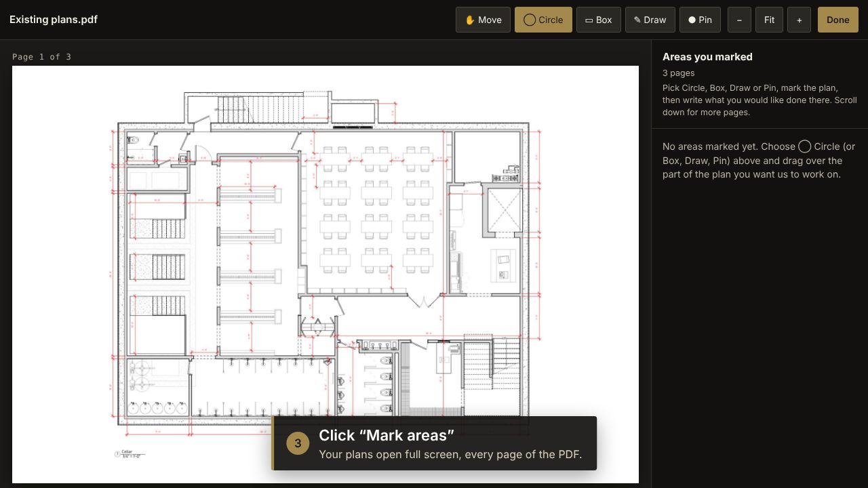Activate the Circle marking tool

tap(543, 20)
